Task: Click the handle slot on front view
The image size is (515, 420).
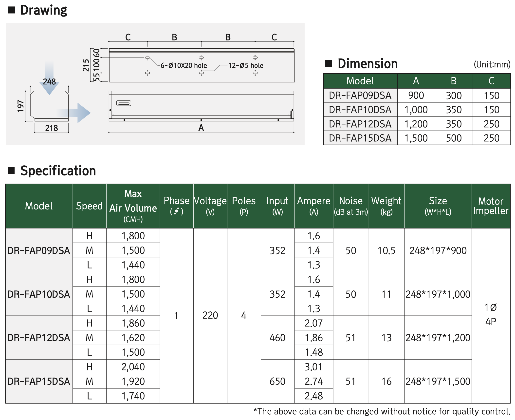Action: click(124, 103)
